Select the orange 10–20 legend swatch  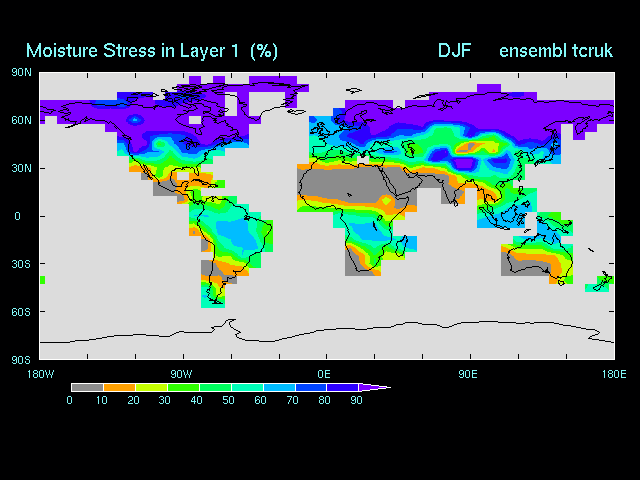119,387
